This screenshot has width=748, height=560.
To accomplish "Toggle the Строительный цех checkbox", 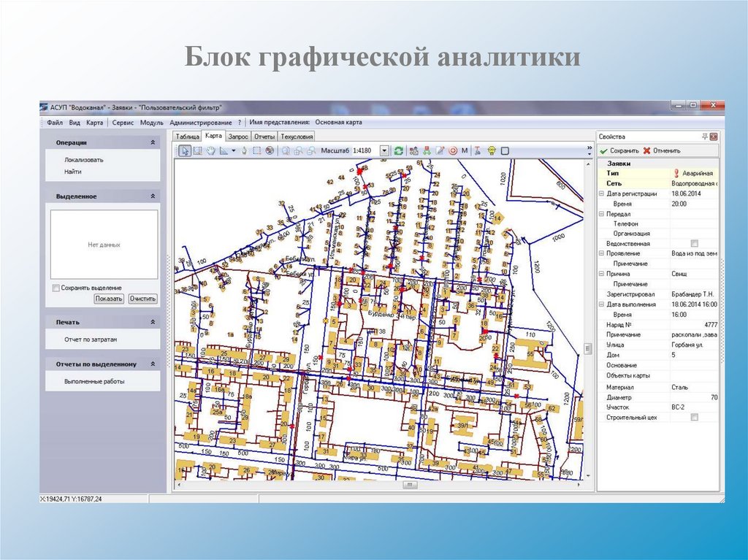I will 694,418.
